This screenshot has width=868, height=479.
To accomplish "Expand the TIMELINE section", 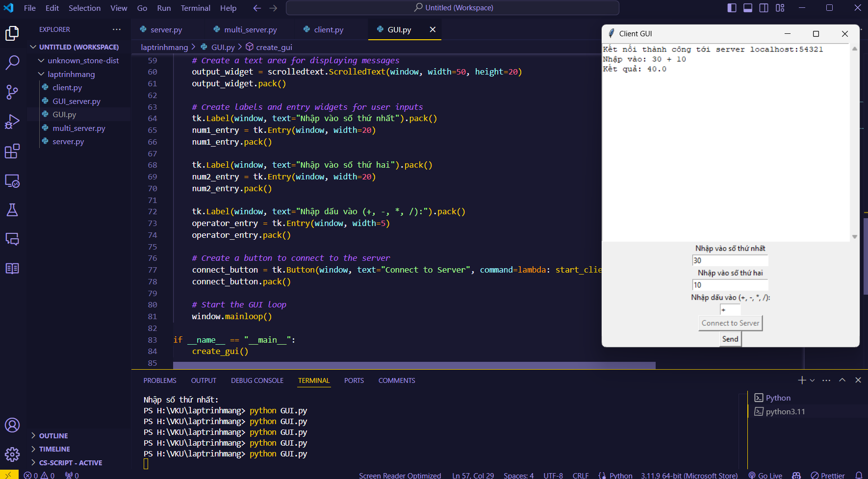I will click(x=54, y=449).
